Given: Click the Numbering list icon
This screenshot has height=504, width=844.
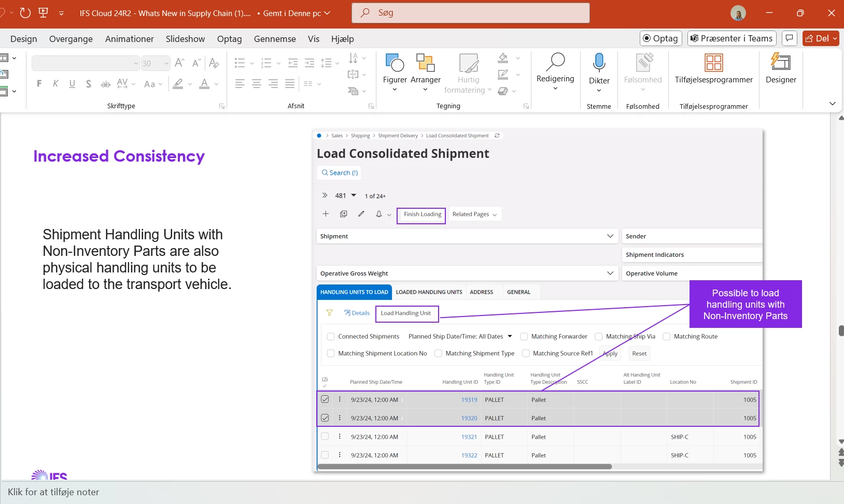Looking at the screenshot, I should (x=266, y=63).
